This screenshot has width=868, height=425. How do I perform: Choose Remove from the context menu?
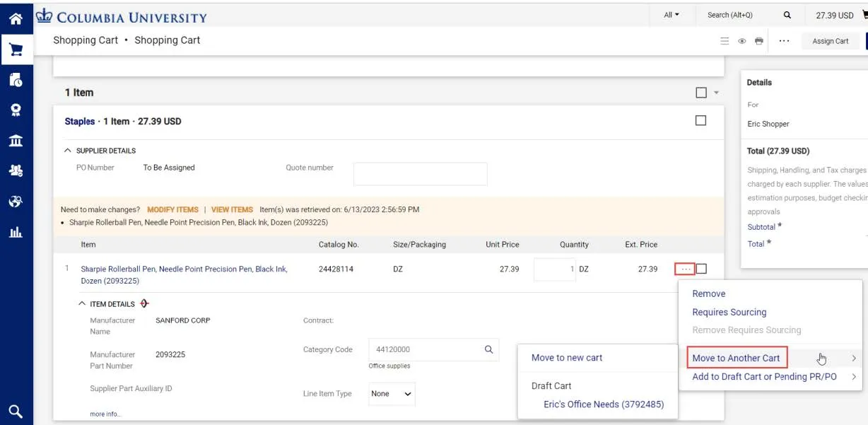(x=709, y=293)
